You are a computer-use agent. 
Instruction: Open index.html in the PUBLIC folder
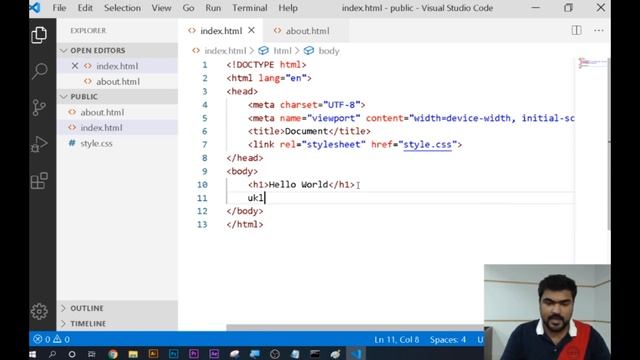[x=101, y=127]
